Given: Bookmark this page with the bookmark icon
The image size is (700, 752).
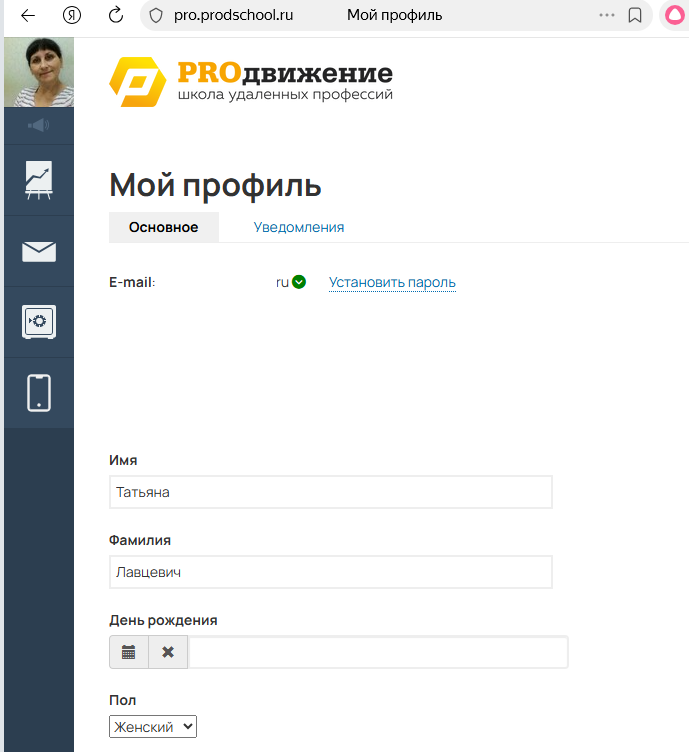Looking at the screenshot, I should click(x=634, y=15).
